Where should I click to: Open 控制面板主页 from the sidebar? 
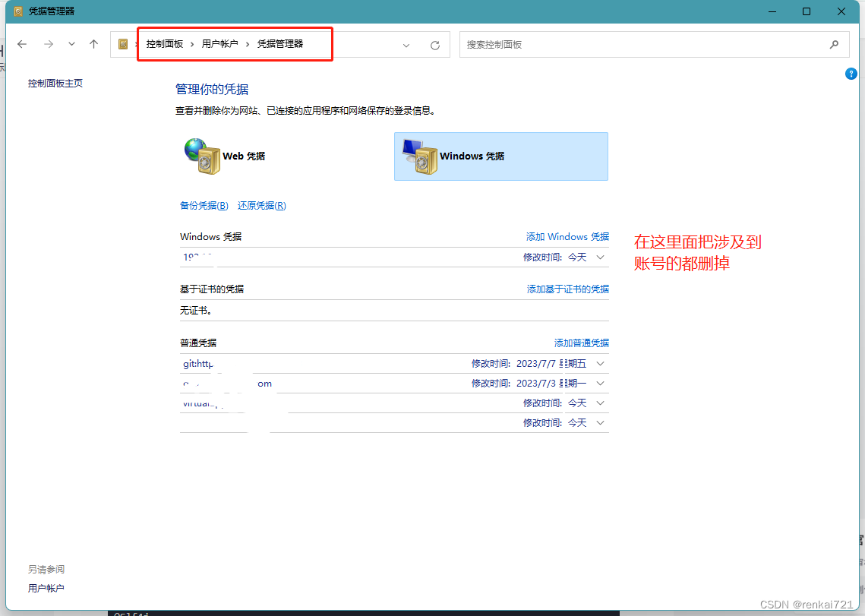[x=55, y=83]
